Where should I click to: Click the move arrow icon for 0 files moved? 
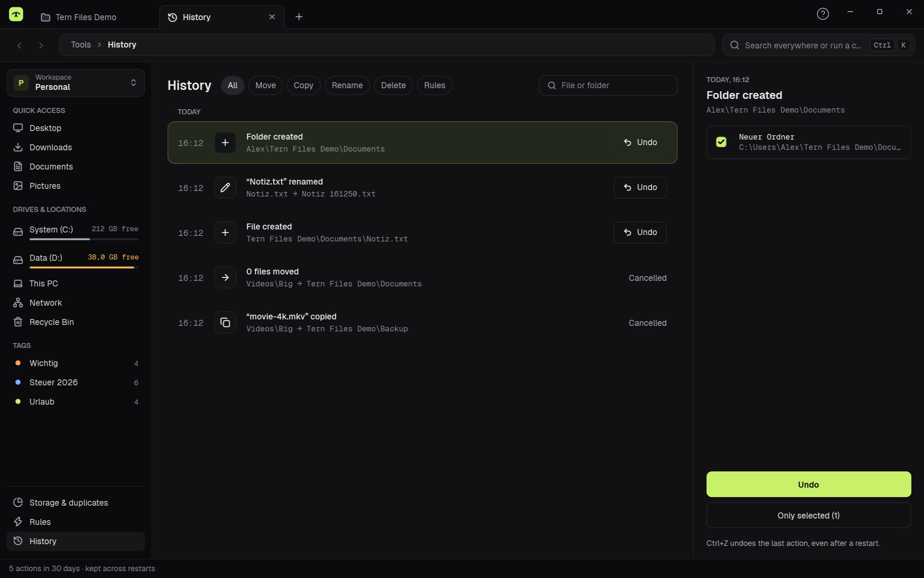[x=225, y=277]
